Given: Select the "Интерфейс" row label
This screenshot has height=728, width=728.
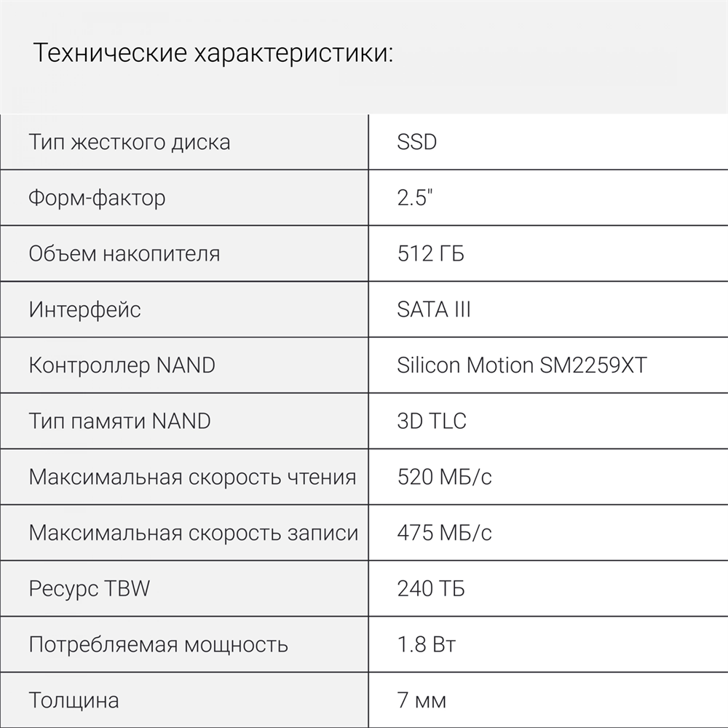Looking at the screenshot, I should [x=85, y=309].
